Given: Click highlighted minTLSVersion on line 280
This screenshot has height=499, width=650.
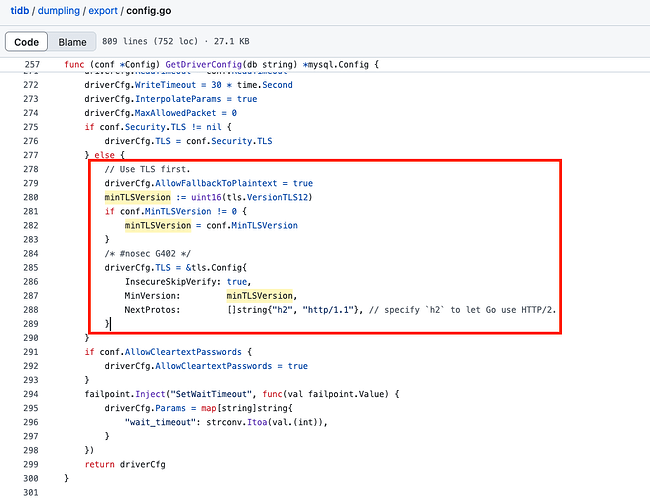Looking at the screenshot, I should 138,197.
